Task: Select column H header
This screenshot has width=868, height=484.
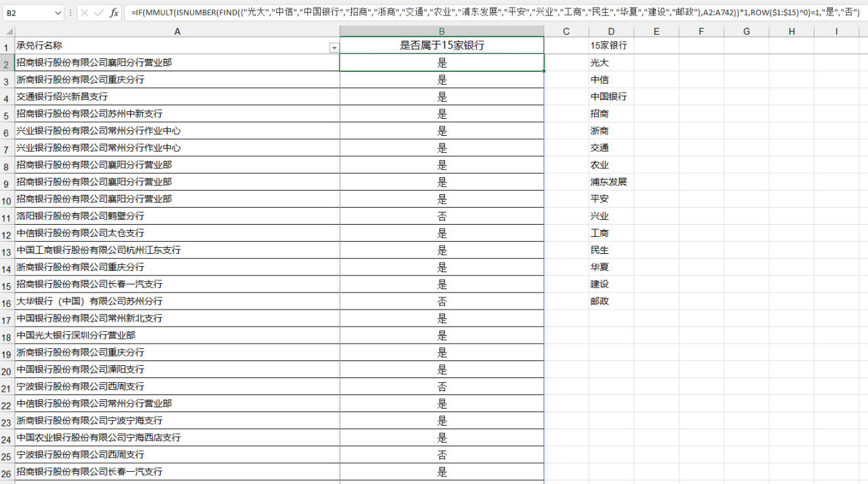Action: coord(791,32)
